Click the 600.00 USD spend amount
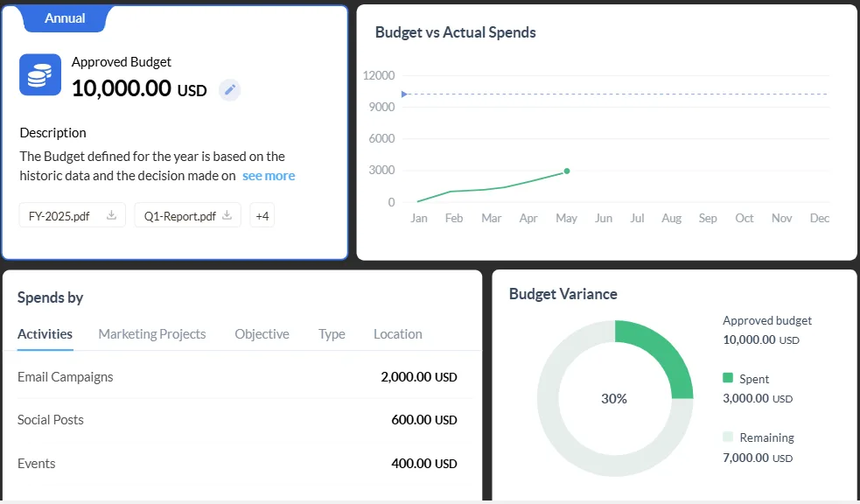Screen dimensions: 860x504 pos(424,420)
